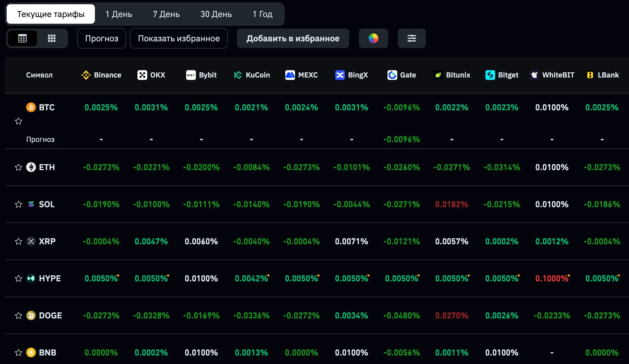629x364 pixels.
Task: Click the HYPE coin icon
Action: [31, 278]
